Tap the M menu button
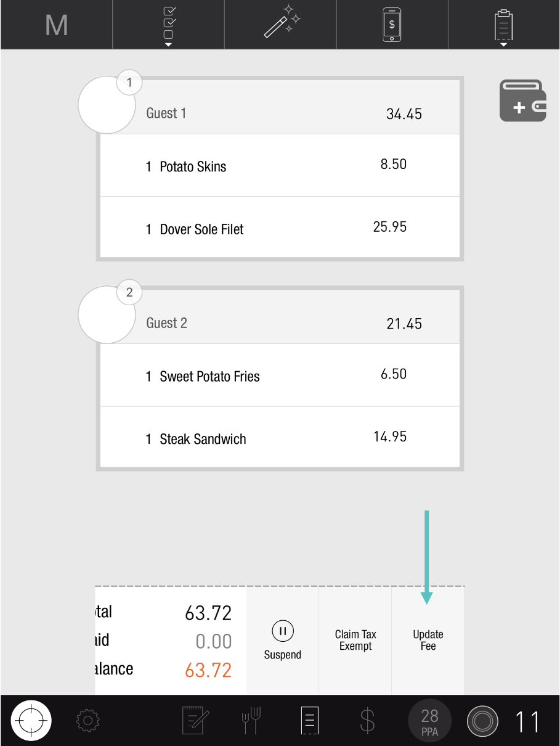The width and height of the screenshot is (560, 746). 56,25
